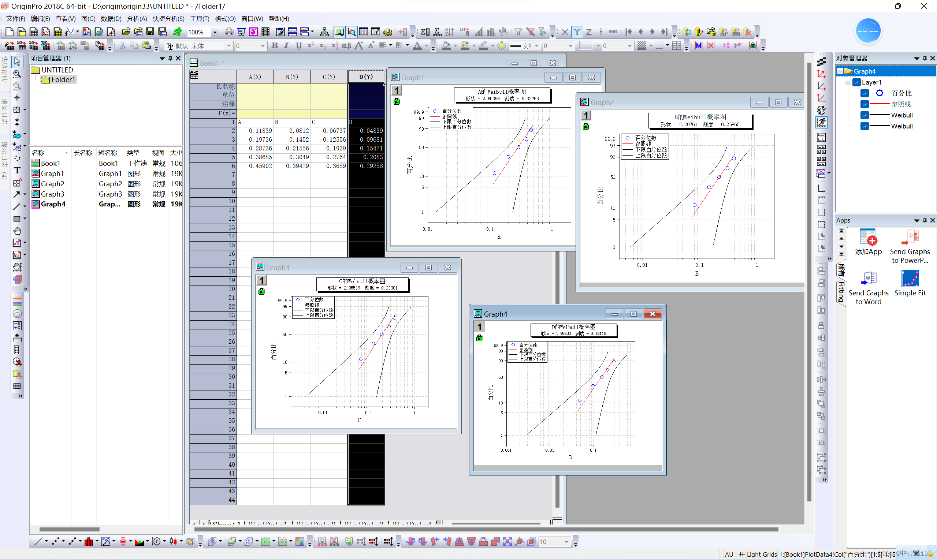Toggle the 参照线 plot checkbox

(x=865, y=104)
